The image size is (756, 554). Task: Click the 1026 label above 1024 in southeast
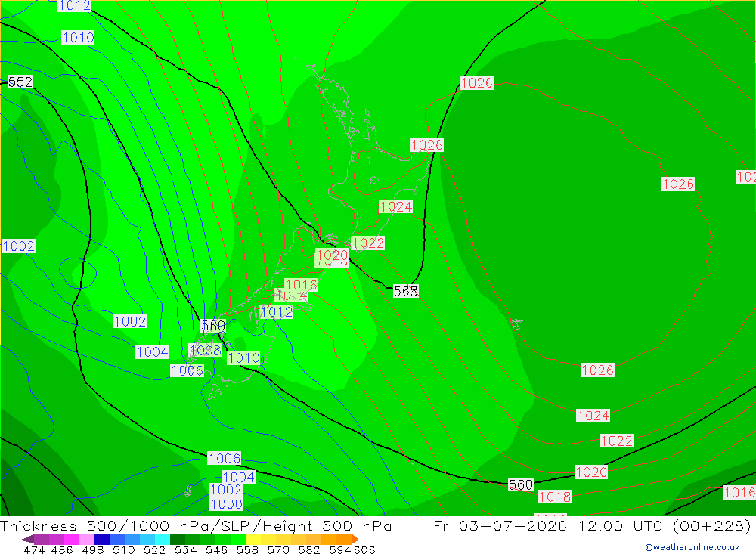coord(597,370)
